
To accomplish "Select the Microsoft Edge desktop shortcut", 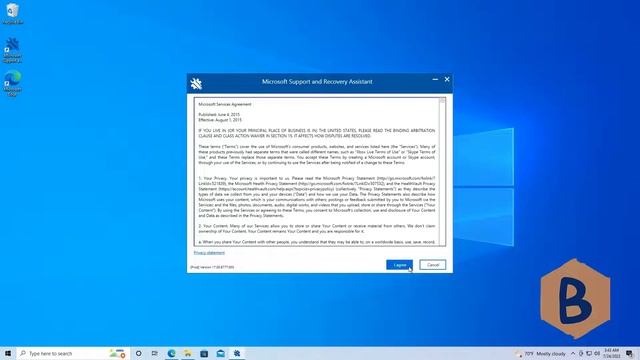I will click(x=13, y=84).
